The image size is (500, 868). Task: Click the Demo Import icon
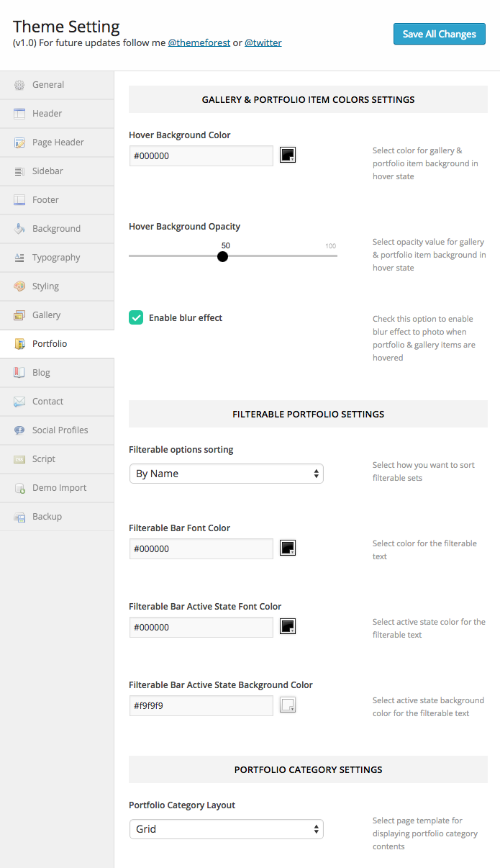click(x=19, y=488)
